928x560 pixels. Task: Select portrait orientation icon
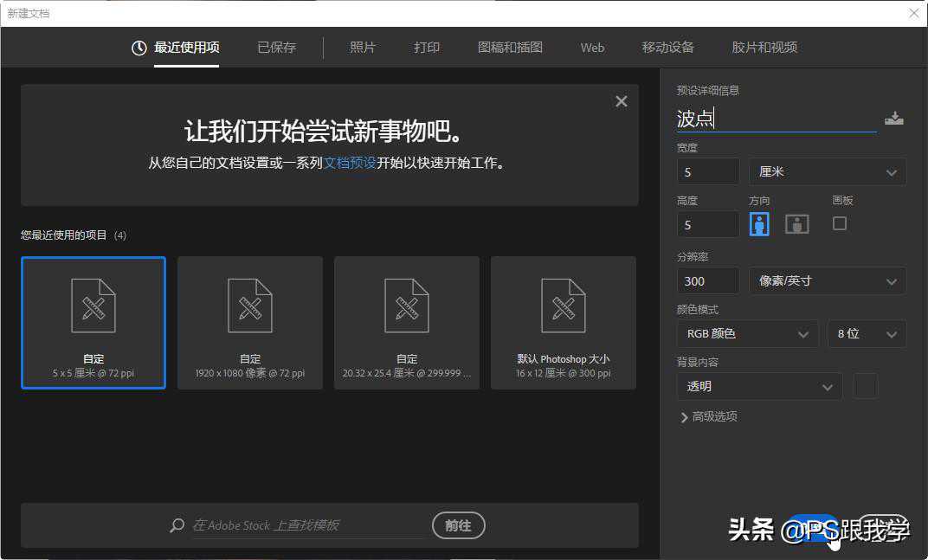[759, 224]
